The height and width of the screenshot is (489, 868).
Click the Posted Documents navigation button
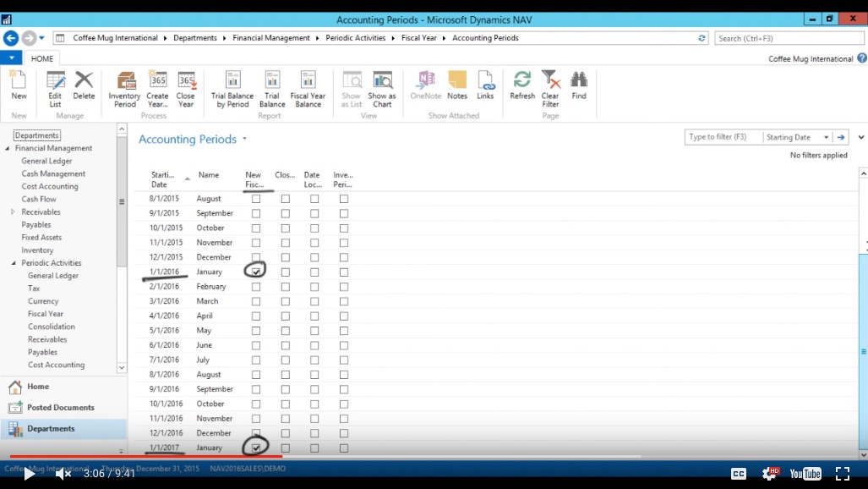click(x=60, y=408)
